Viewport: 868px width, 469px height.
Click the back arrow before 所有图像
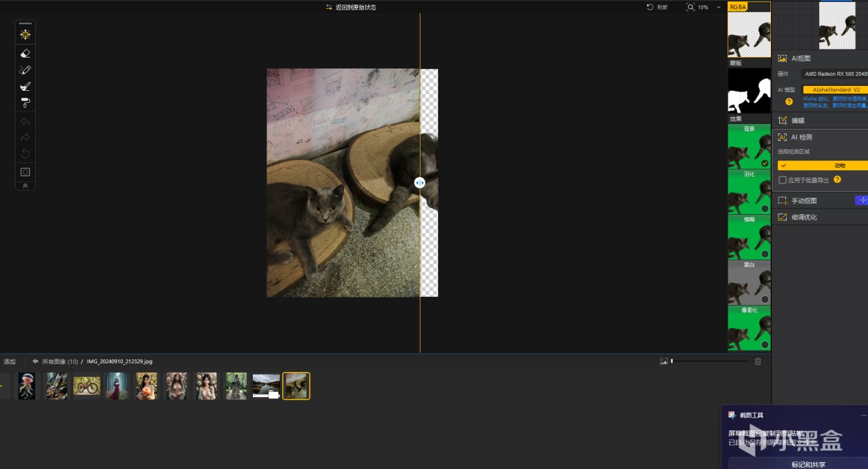[35, 361]
